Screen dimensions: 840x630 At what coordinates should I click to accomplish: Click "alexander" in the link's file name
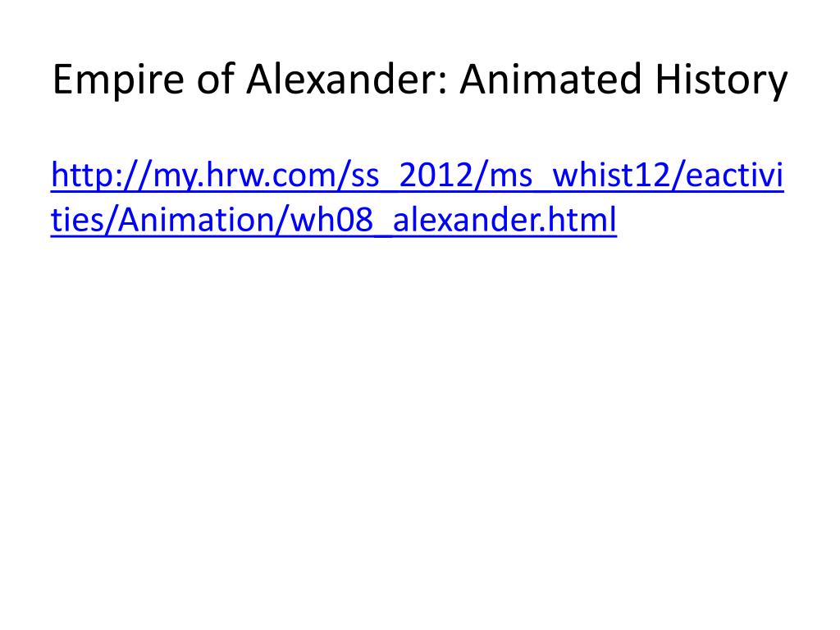pyautogui.click(x=465, y=220)
